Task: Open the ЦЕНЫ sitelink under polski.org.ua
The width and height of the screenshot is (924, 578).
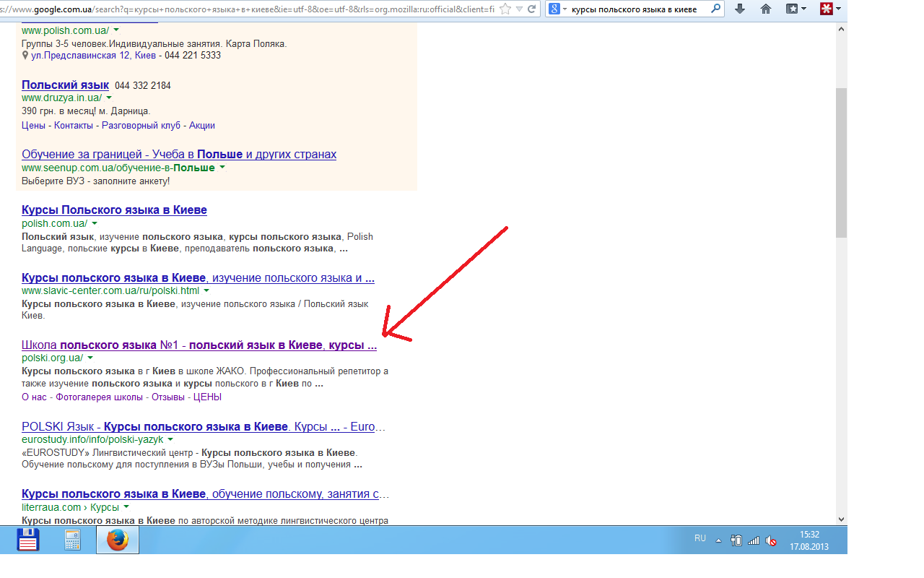Action: click(207, 397)
